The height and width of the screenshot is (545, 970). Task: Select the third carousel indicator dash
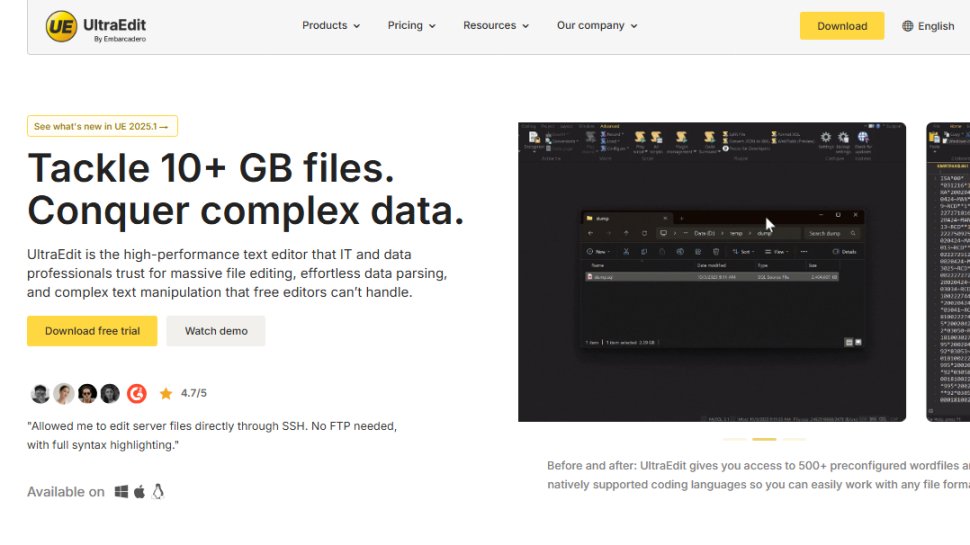(x=794, y=439)
